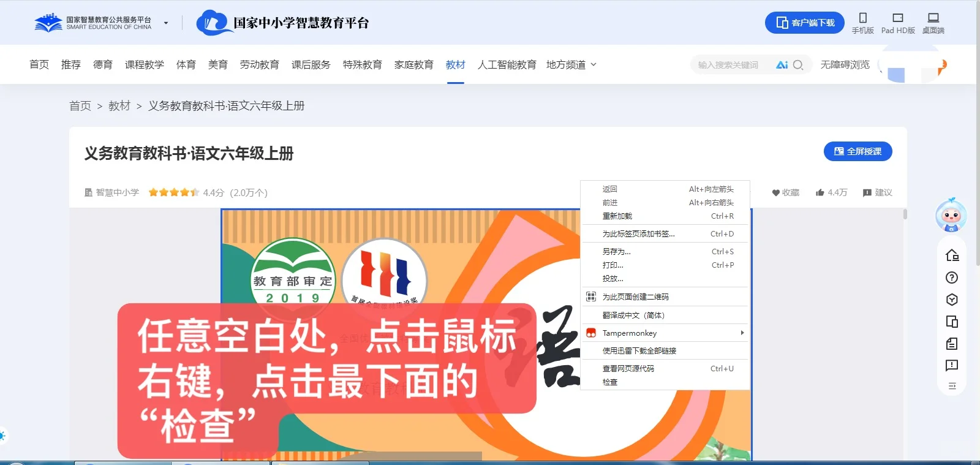Open the 课程教学 navigation tab
Screen dimensions: 980x465
coord(145,64)
